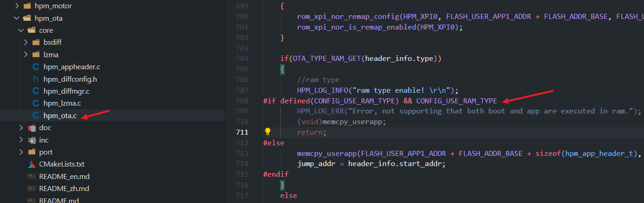Click the #else directive on line 712
Screen dimensions: 644x203
[x=274, y=143]
